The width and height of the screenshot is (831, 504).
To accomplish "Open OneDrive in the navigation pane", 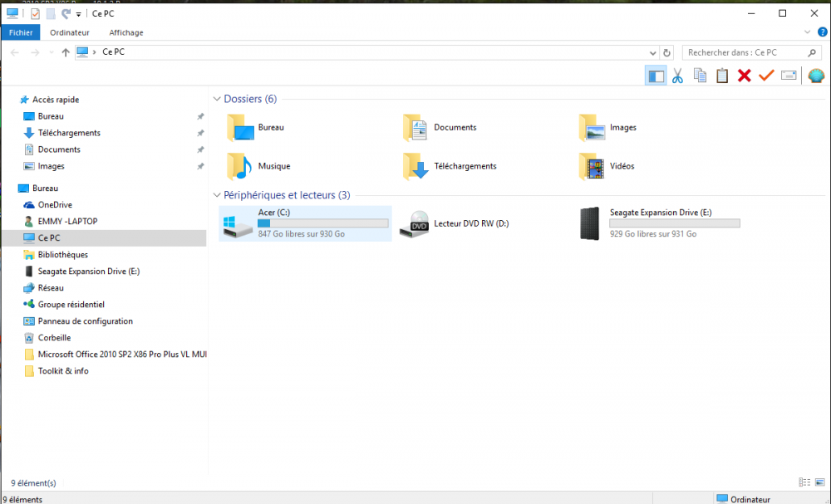I will point(55,205).
